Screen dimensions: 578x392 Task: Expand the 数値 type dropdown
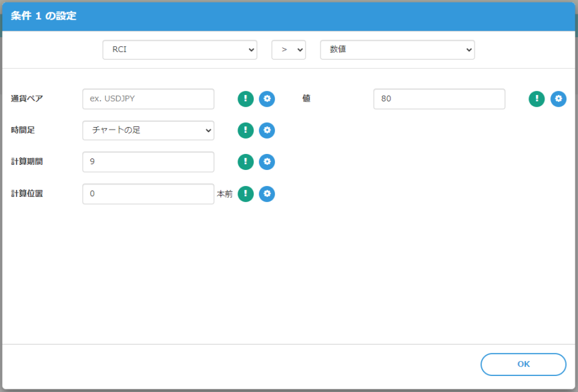pos(397,50)
